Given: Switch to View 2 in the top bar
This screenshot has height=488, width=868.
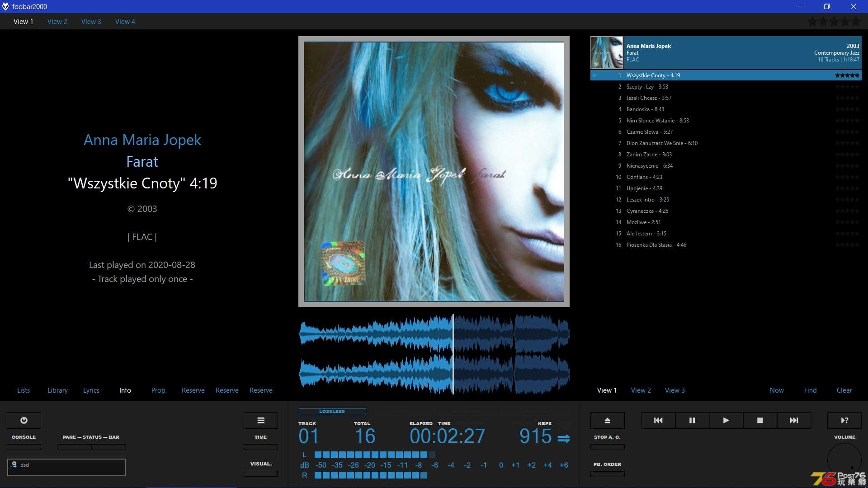Looking at the screenshot, I should (x=57, y=21).
